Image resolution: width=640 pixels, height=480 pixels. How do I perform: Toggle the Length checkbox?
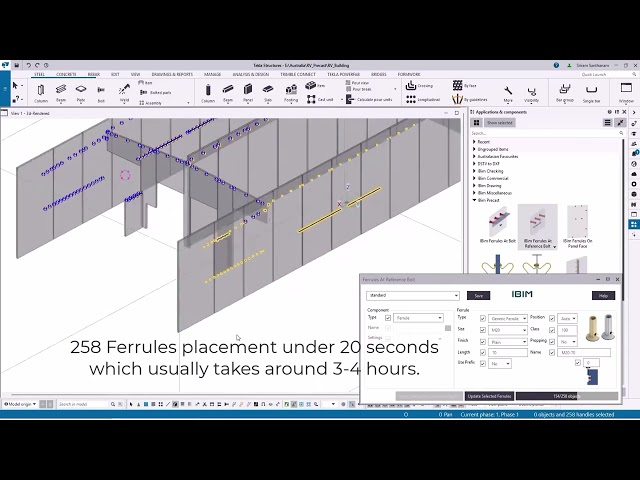483,352
